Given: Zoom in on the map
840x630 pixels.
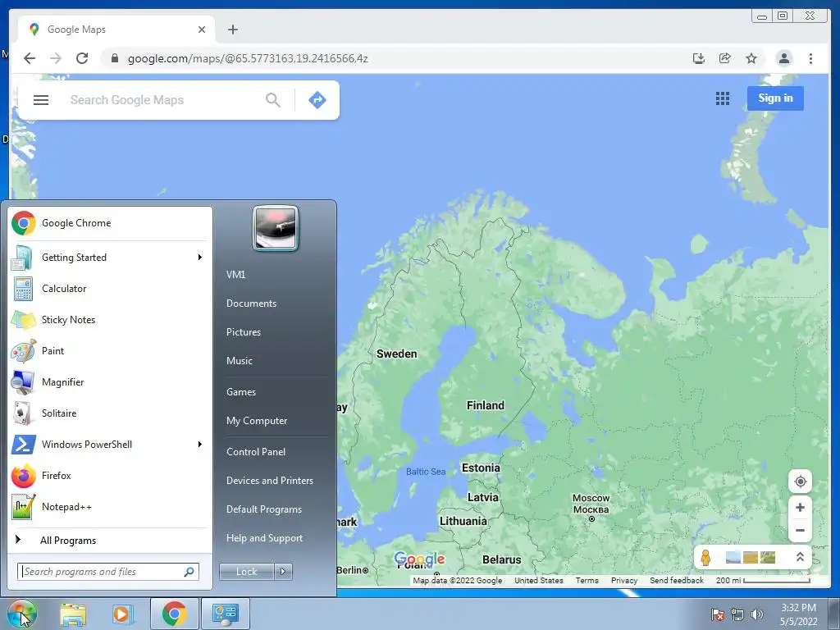Looking at the screenshot, I should [x=800, y=507].
